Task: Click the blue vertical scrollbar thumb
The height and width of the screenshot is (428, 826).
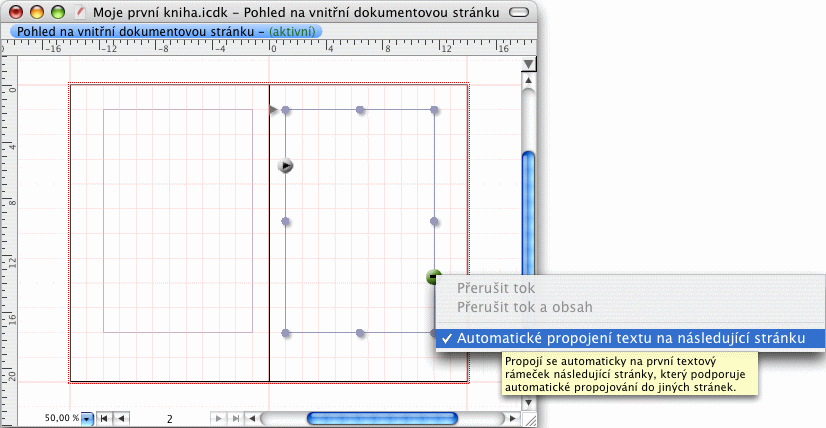Action: pos(528,213)
